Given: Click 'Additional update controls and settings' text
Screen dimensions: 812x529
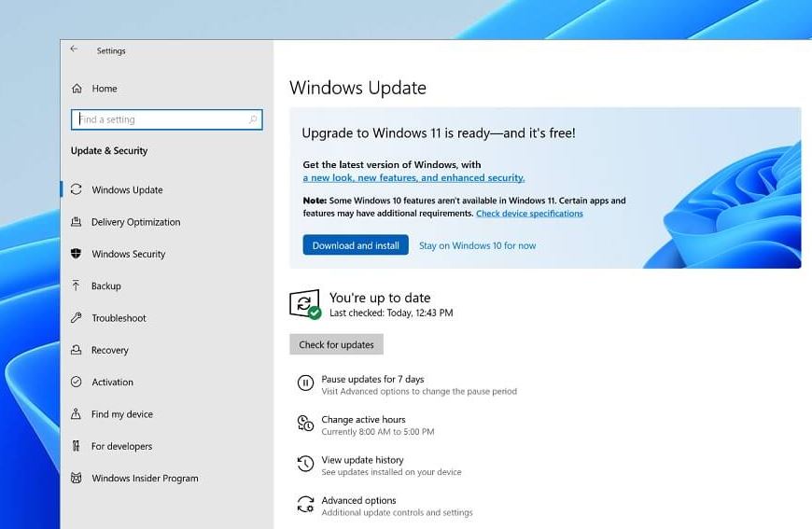Looking at the screenshot, I should click(398, 512).
